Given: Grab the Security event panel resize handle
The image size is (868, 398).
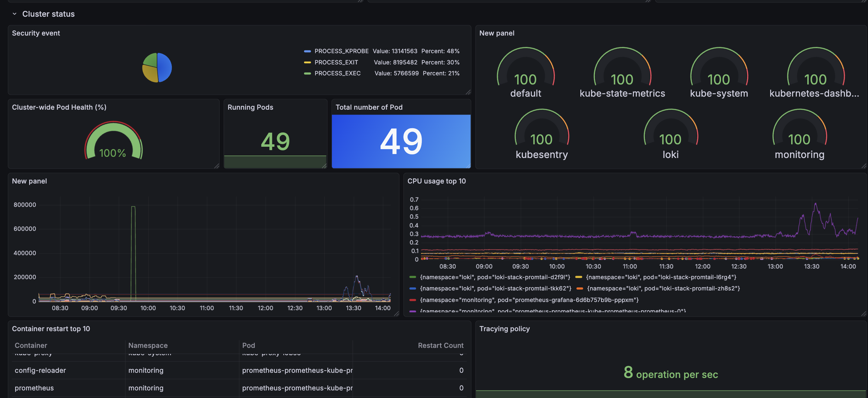Looking at the screenshot, I should [468, 92].
